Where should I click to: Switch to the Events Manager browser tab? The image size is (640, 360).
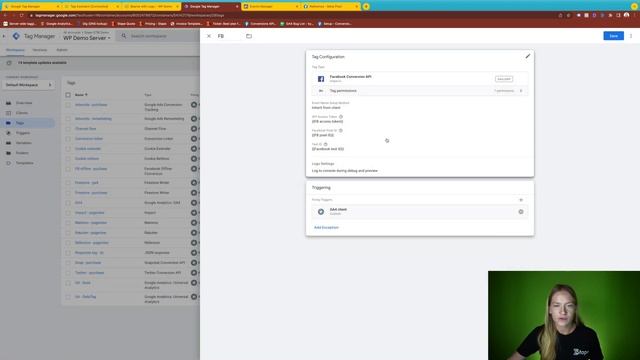point(271,7)
